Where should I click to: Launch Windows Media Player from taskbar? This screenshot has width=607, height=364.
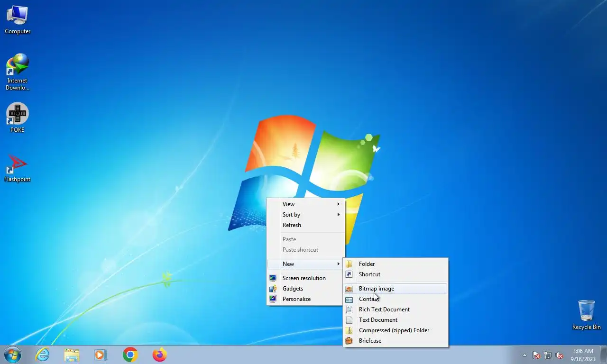101,355
